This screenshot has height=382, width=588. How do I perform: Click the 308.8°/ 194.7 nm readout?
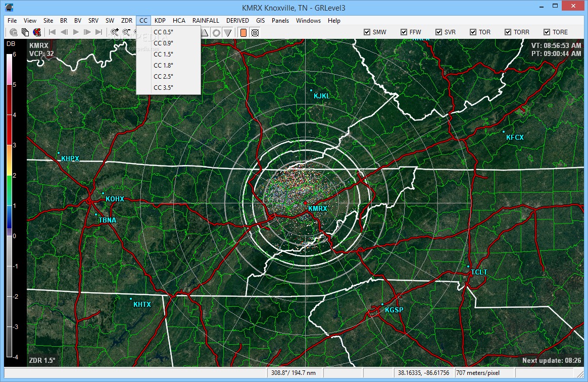click(x=295, y=373)
